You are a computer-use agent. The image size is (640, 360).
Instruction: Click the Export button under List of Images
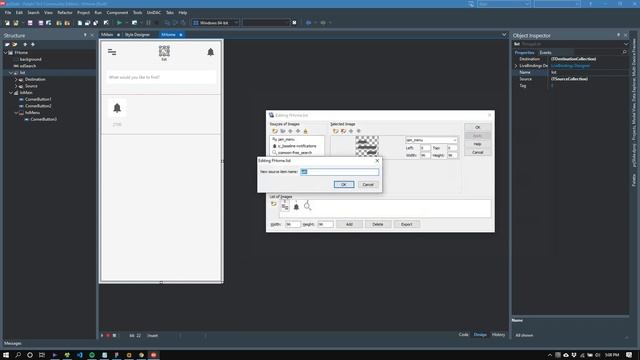tap(407, 224)
